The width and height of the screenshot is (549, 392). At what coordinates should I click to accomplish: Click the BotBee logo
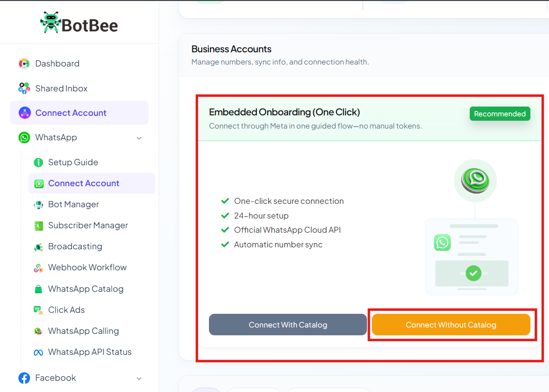click(79, 23)
